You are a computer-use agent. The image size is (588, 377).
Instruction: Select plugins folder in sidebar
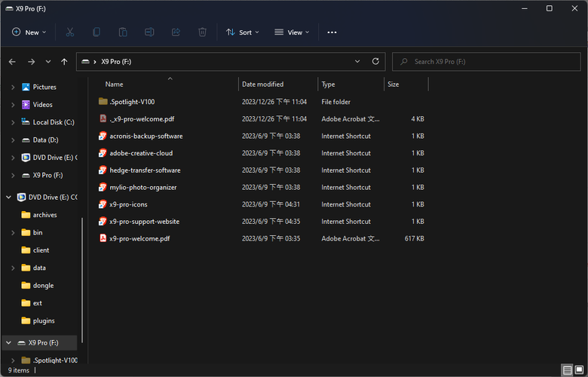click(x=44, y=320)
